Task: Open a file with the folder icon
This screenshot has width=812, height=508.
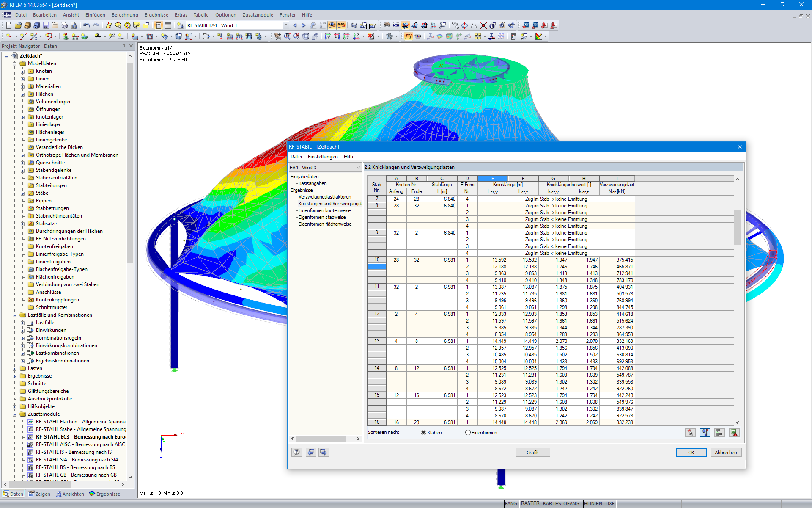Action: click(x=18, y=25)
